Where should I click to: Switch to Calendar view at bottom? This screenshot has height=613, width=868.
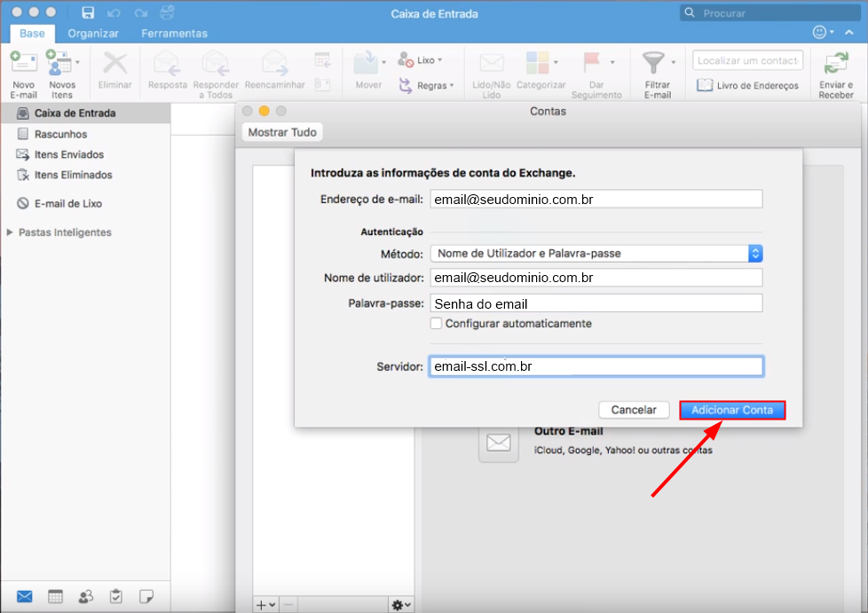tap(55, 596)
